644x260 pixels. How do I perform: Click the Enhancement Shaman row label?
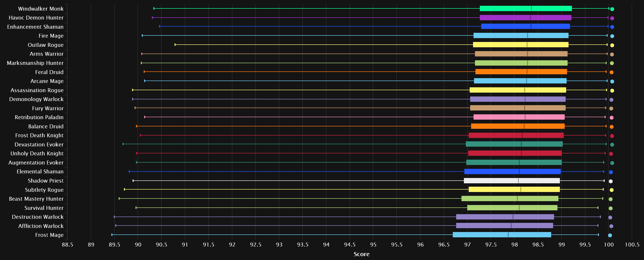[35, 27]
